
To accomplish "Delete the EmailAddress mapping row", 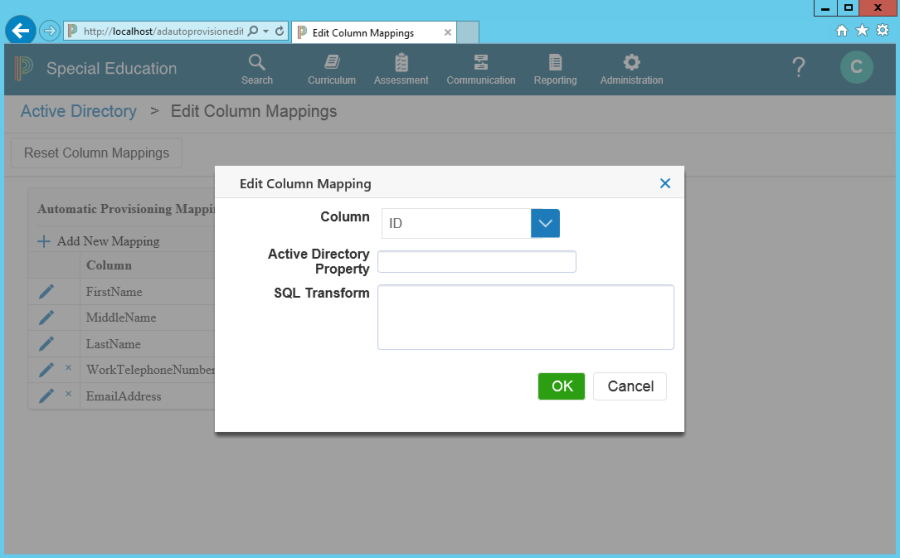I will coord(68,395).
